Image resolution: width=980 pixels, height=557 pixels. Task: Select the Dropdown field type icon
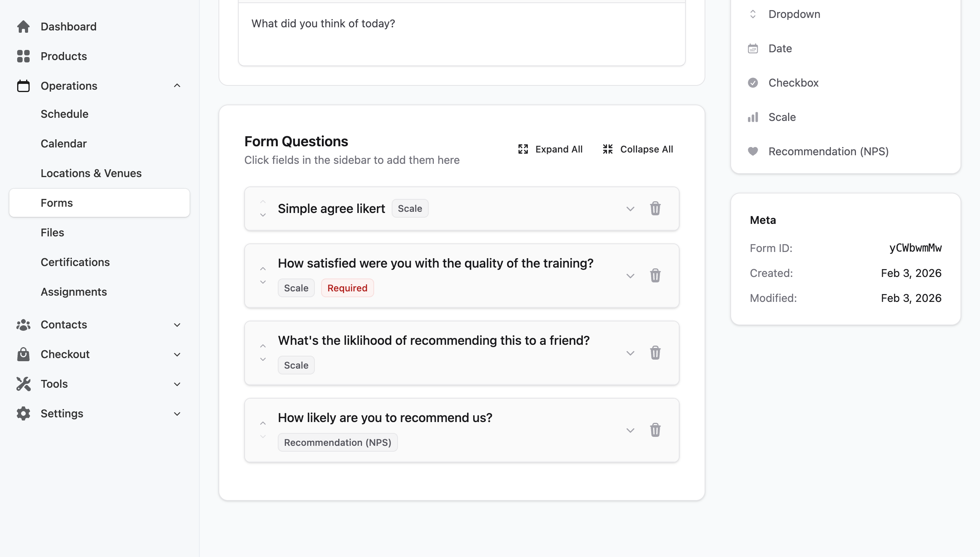click(753, 14)
